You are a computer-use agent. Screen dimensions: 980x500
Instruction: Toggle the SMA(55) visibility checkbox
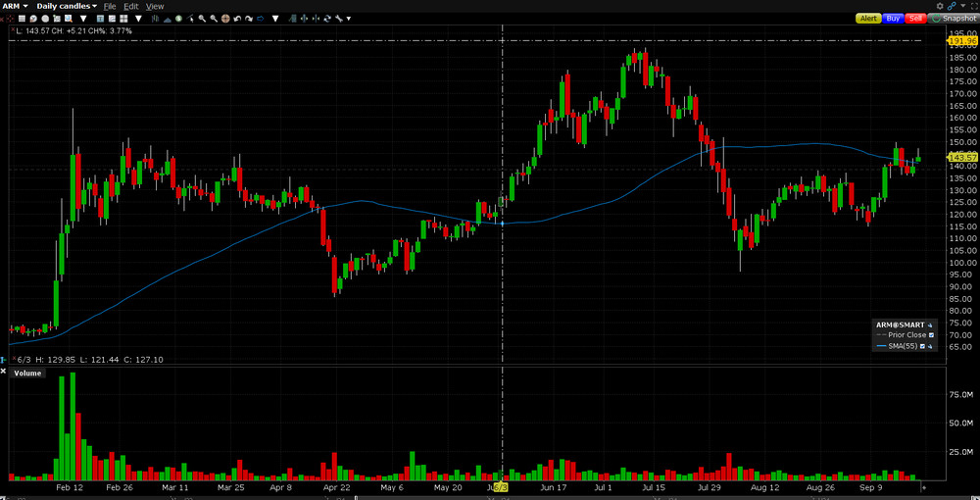pyautogui.click(x=923, y=346)
